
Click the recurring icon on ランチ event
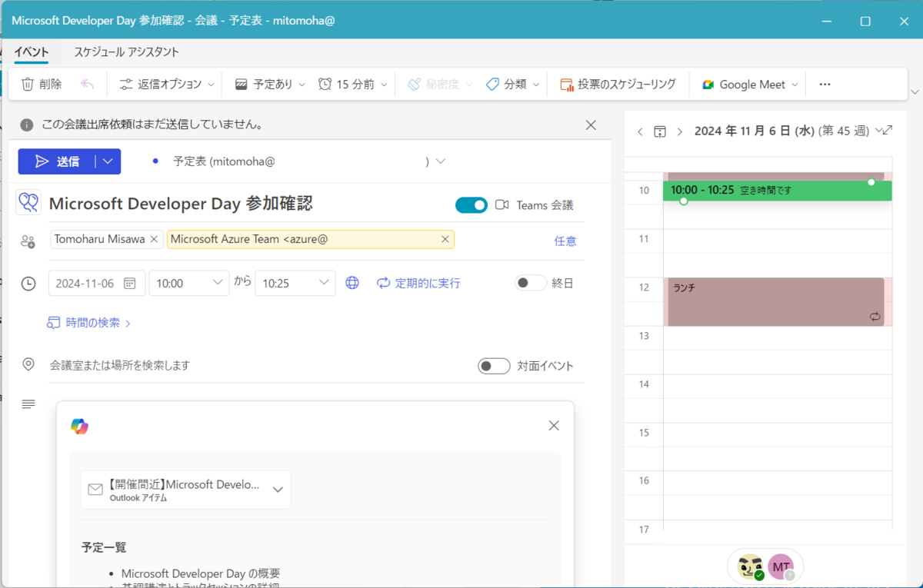[x=875, y=316]
